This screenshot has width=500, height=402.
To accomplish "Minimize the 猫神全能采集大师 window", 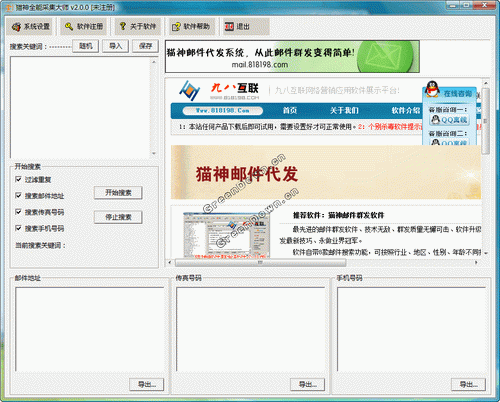I will [453, 5].
